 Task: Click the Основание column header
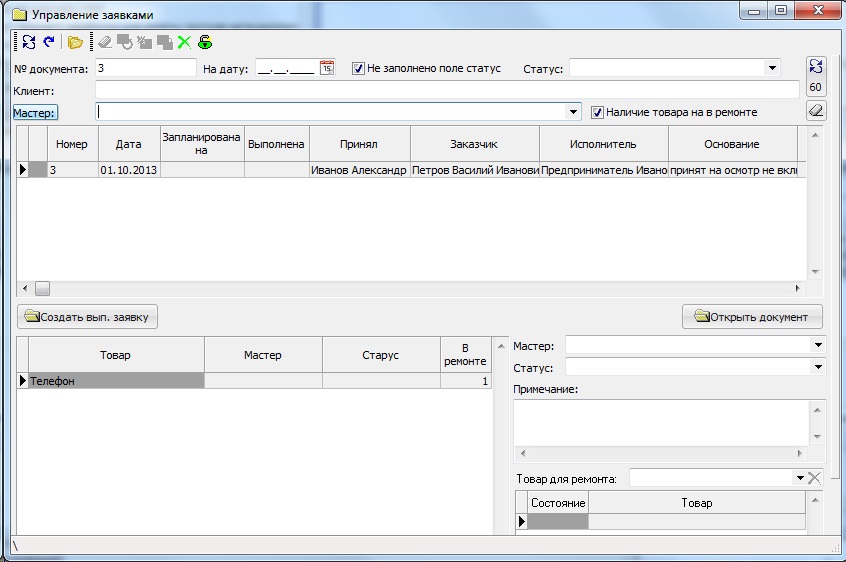pos(733,144)
